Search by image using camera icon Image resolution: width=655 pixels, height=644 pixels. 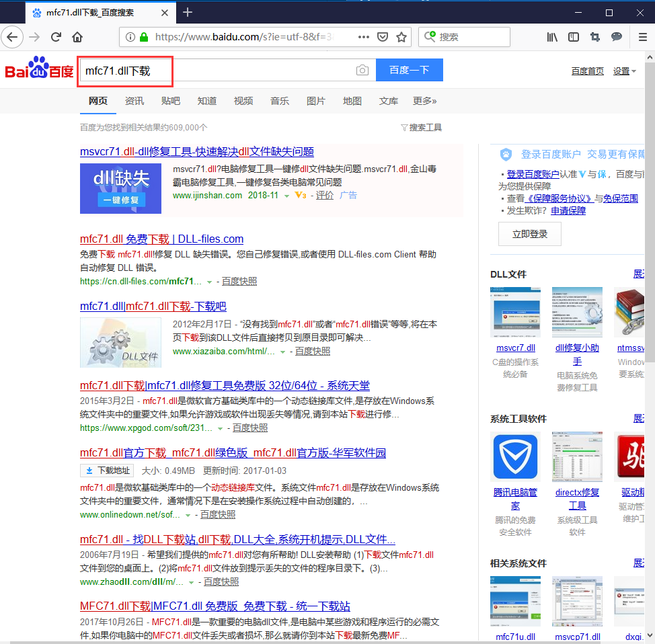(362, 70)
